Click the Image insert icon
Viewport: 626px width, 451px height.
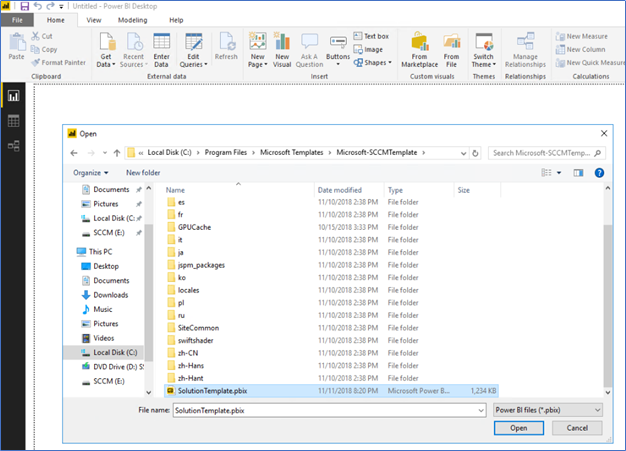pyautogui.click(x=358, y=49)
